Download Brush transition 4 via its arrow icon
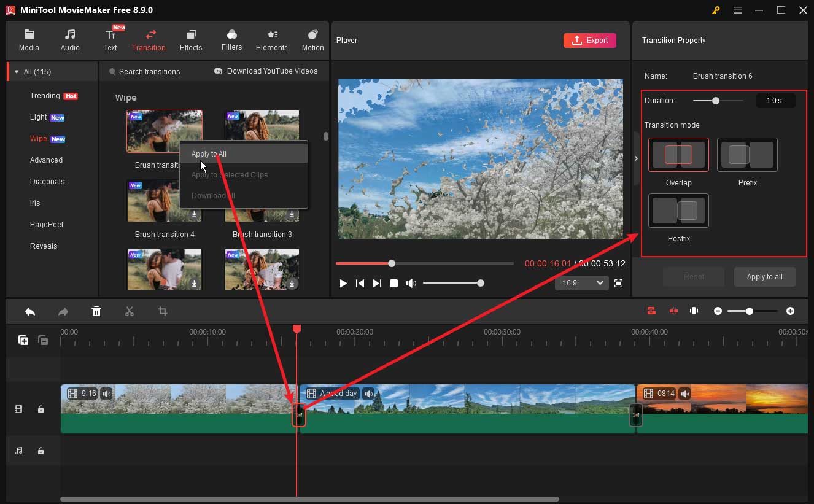 tap(194, 215)
